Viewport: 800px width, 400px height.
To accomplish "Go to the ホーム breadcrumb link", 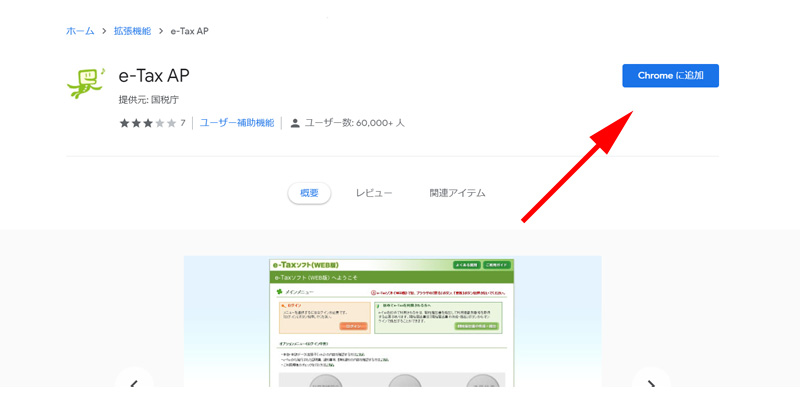I will pyautogui.click(x=80, y=31).
